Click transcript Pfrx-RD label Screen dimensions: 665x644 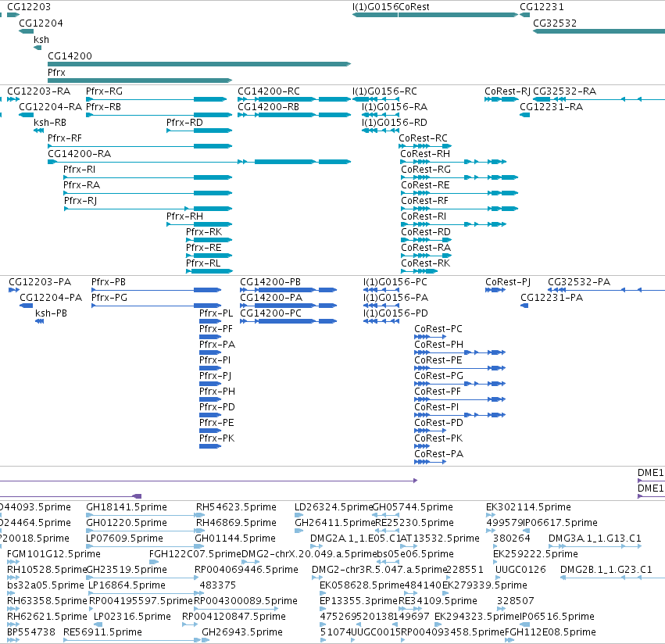tap(184, 123)
